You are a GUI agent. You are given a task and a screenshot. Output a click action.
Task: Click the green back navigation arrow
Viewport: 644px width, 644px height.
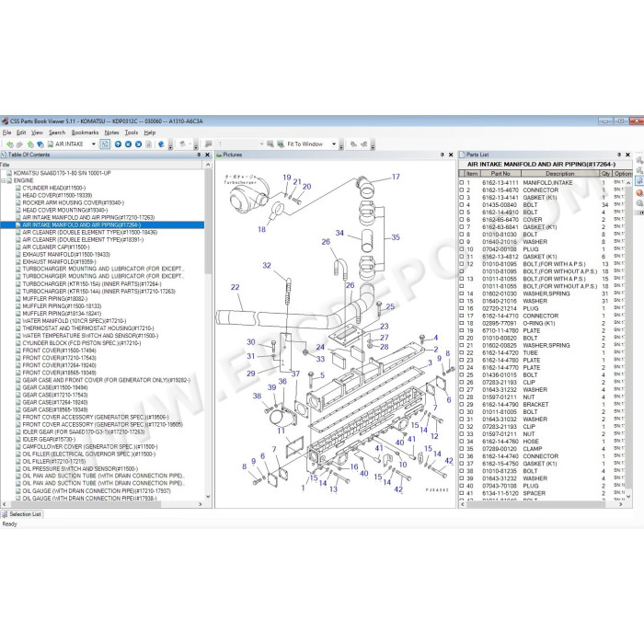(10, 144)
